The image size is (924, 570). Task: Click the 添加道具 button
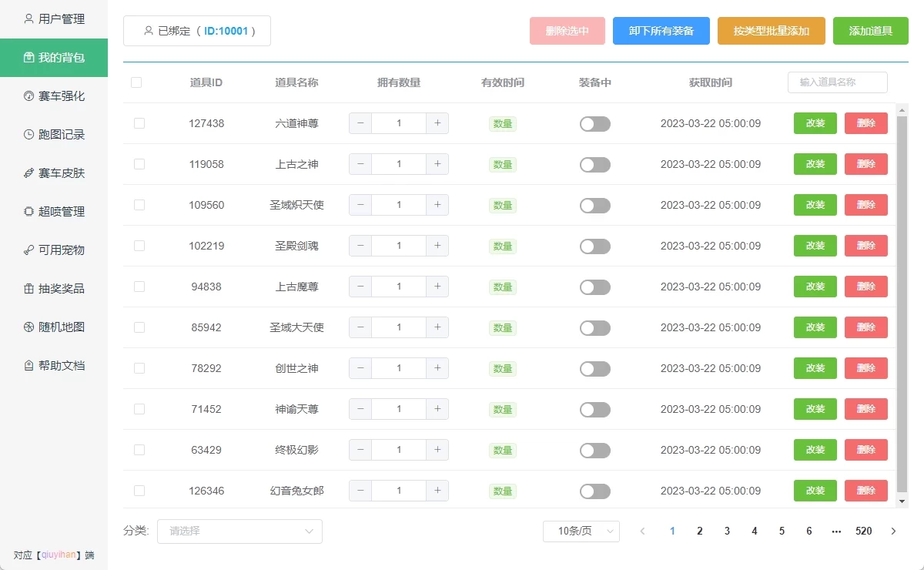[870, 31]
